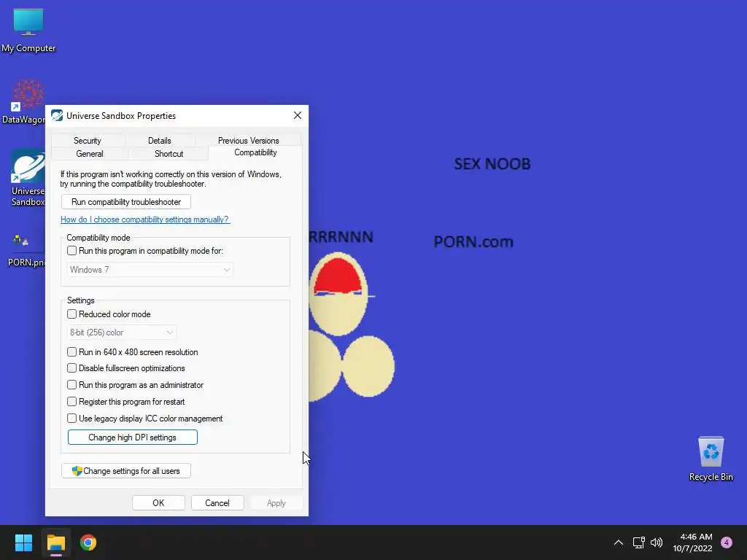Click Run compatibility troubleshooter button

click(125, 202)
